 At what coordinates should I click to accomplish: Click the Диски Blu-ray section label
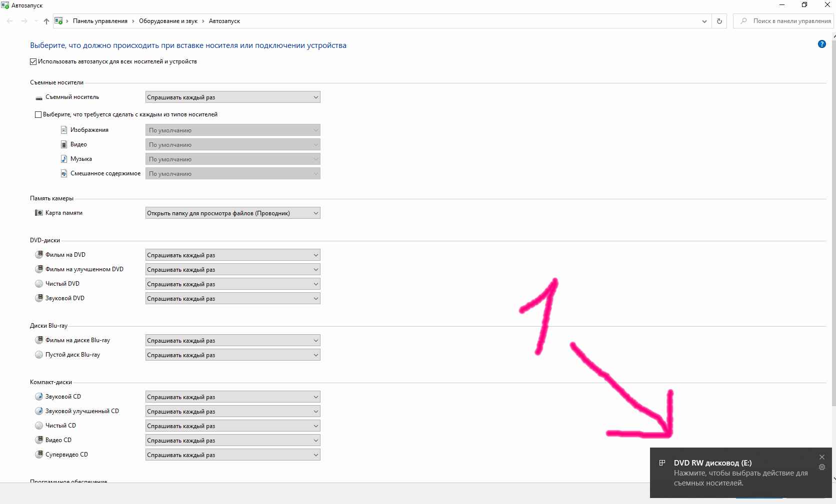[48, 326]
